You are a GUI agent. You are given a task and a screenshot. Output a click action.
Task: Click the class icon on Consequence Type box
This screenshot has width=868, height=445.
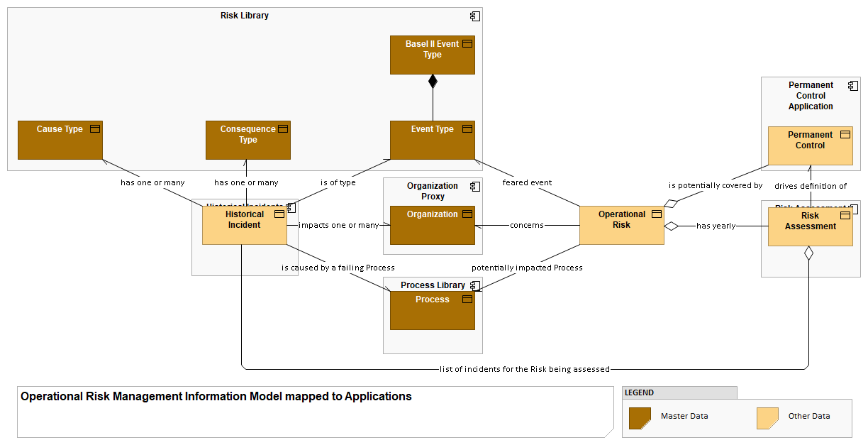pos(283,128)
